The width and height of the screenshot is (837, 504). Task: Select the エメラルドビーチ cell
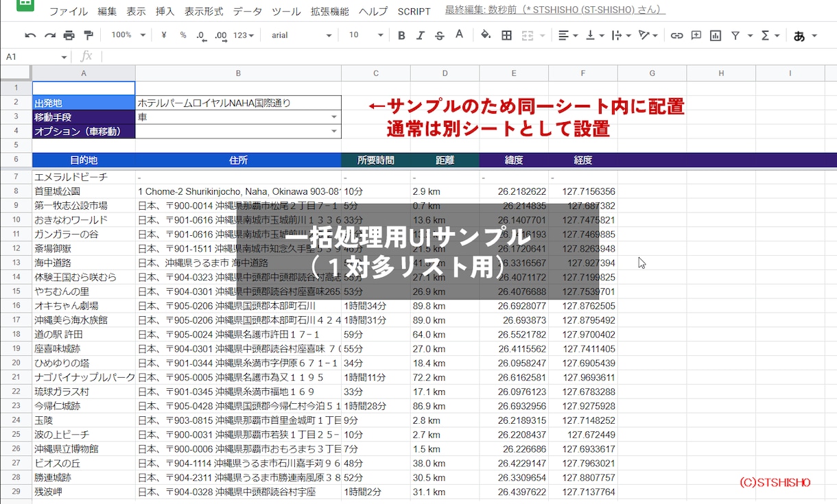[84, 177]
